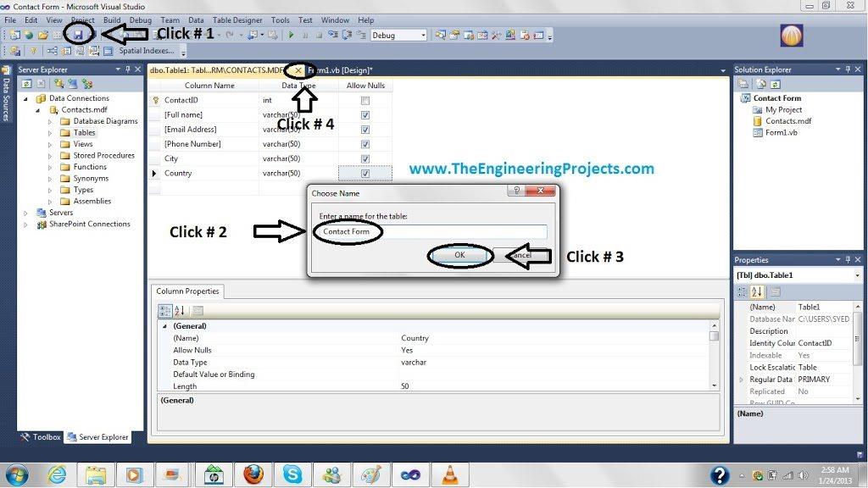This screenshot has width=868, height=488.
Task: Expand the Views folder under Contacts.mdf
Action: pos(52,143)
